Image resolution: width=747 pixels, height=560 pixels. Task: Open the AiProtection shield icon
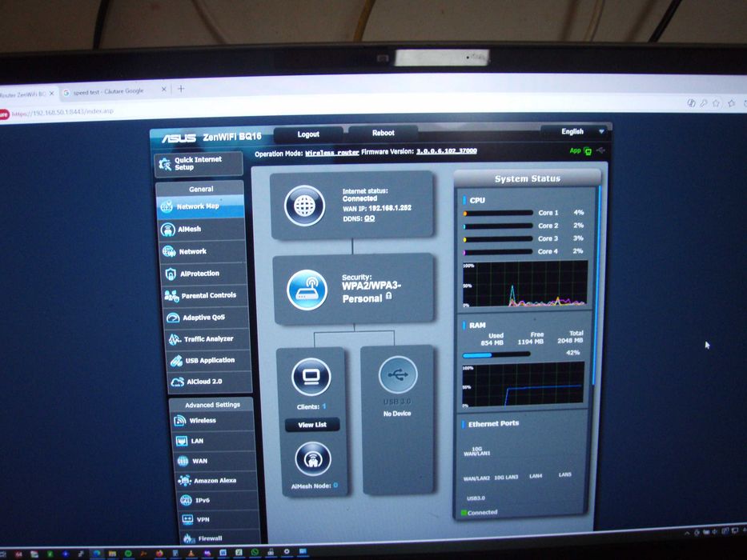pos(171,274)
